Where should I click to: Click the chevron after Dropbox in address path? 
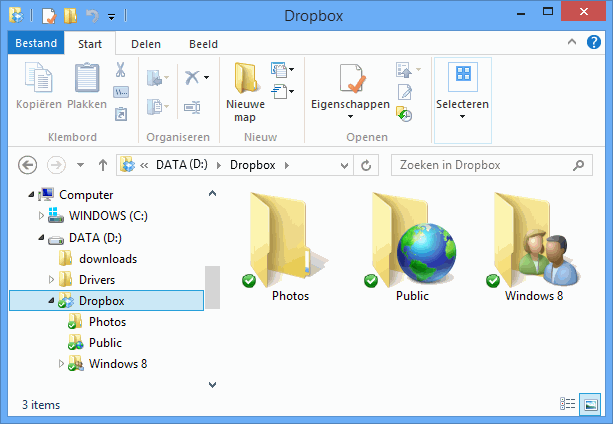coord(287,165)
